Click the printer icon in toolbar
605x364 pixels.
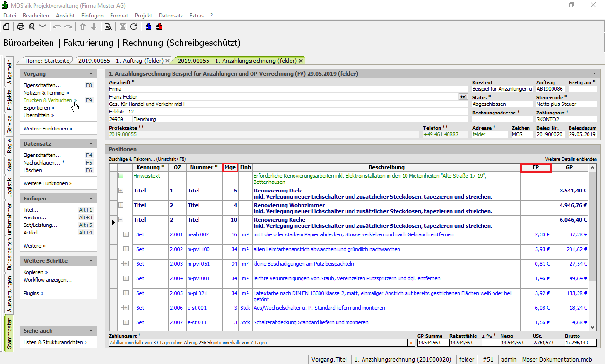tap(21, 26)
